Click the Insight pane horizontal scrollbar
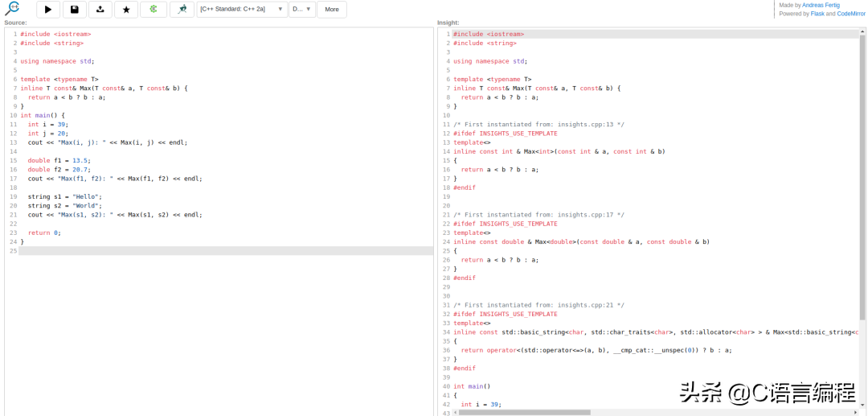This screenshot has height=416, width=868. coord(524,412)
